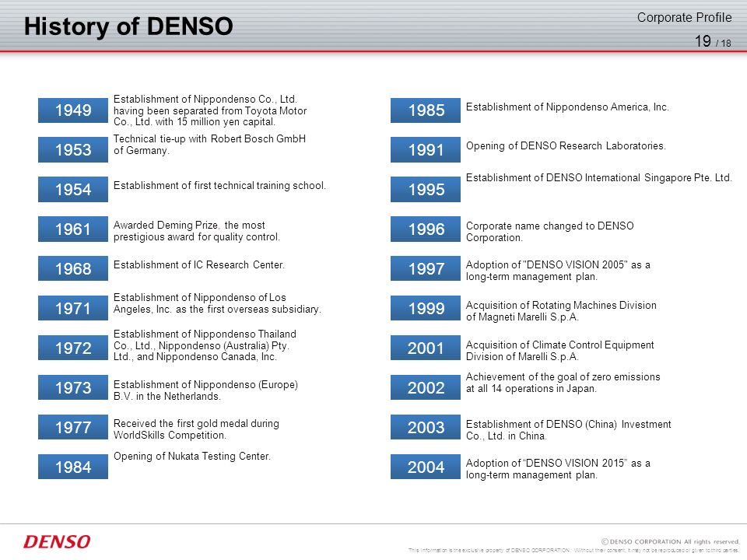Image resolution: width=747 pixels, height=560 pixels.
Task: Click the 1977 year box
Action: point(73,427)
